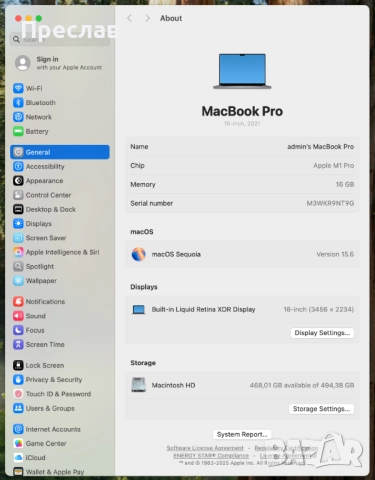The image size is (375, 480).
Task: Sign in with your Apple Account
Action: [x=59, y=63]
